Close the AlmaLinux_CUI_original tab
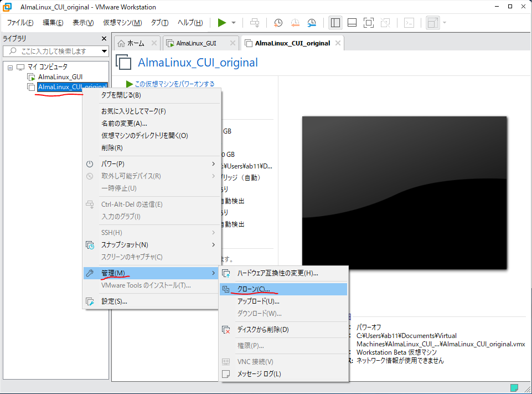This screenshot has height=394, width=532. [338, 43]
